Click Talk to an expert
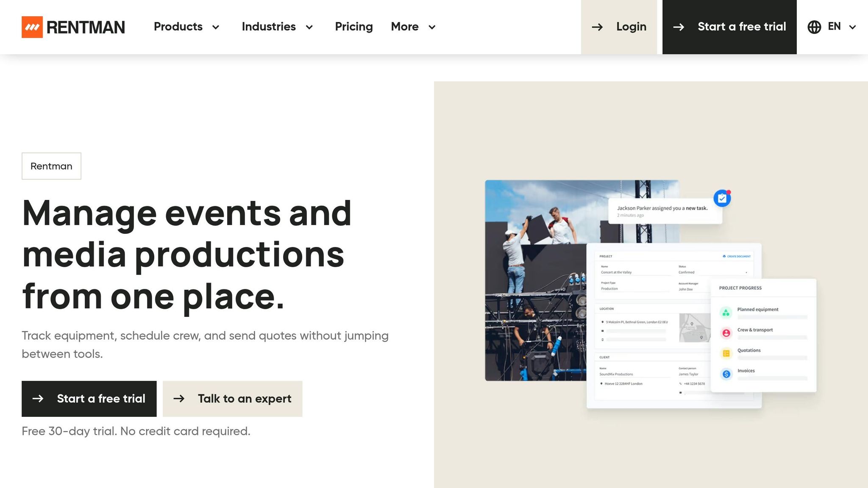The width and height of the screenshot is (868, 488). [x=232, y=399]
